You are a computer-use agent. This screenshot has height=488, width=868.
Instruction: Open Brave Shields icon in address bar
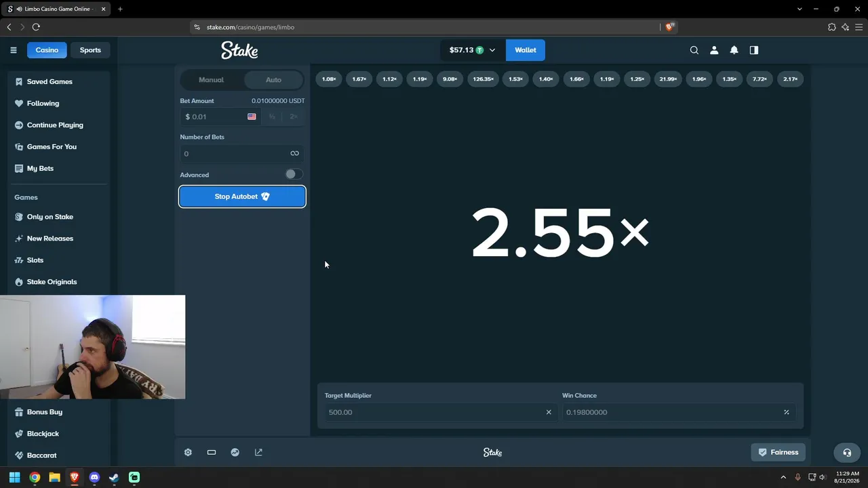(x=670, y=27)
